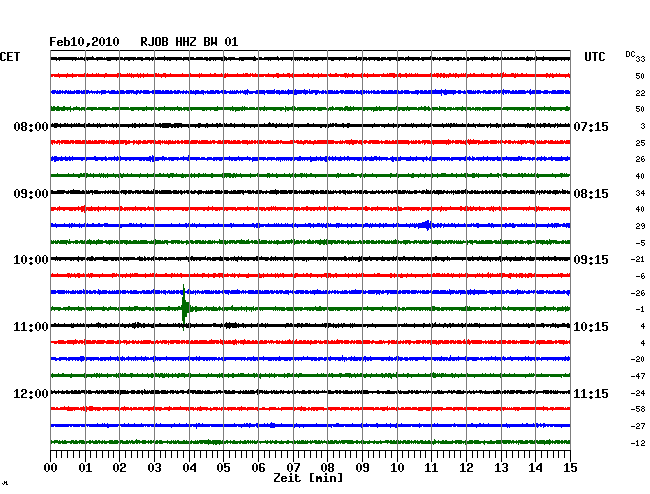Click the DC offset value 25
Viewport: 650px width, 494px height.
[640, 143]
